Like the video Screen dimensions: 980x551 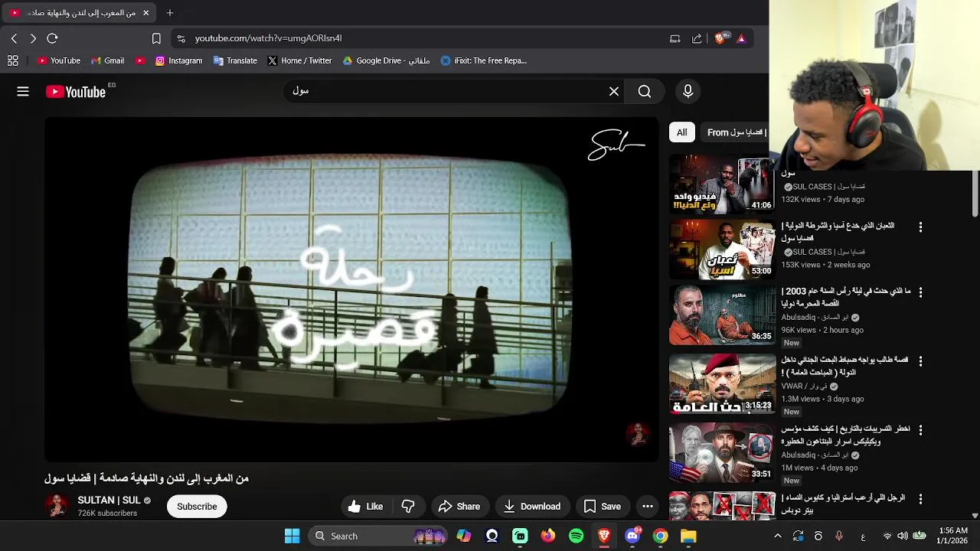coord(365,507)
